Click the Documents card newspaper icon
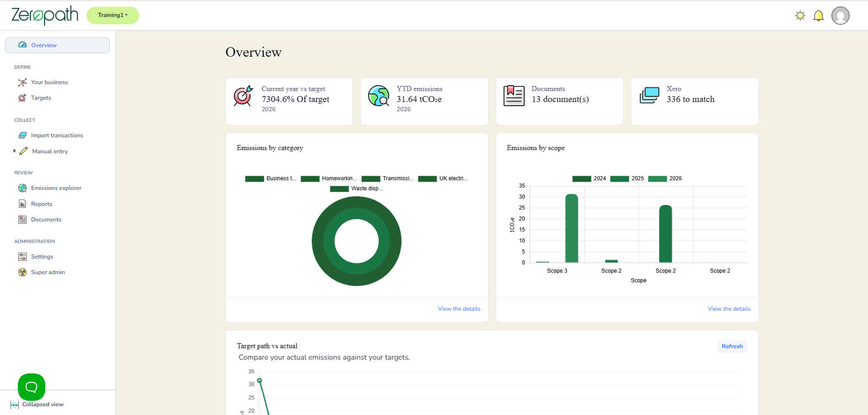Viewport: 868px width, 415px height. pos(514,96)
